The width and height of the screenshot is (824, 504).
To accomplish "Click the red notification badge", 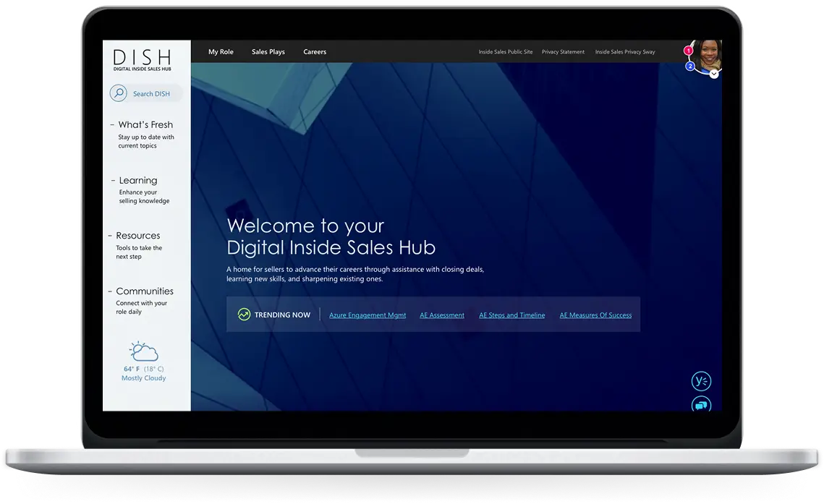I will click(688, 51).
